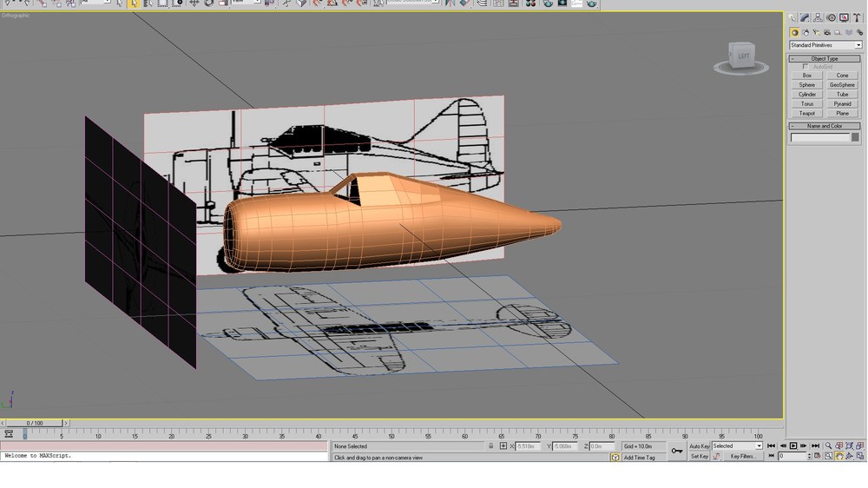Open the object color swatch
Viewport: 868px width, 488px height.
click(855, 137)
